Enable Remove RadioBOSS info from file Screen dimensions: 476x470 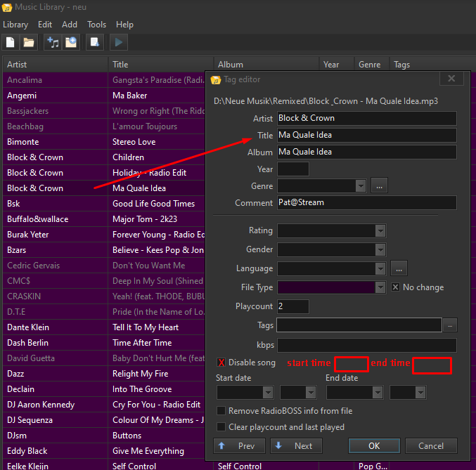tap(221, 411)
